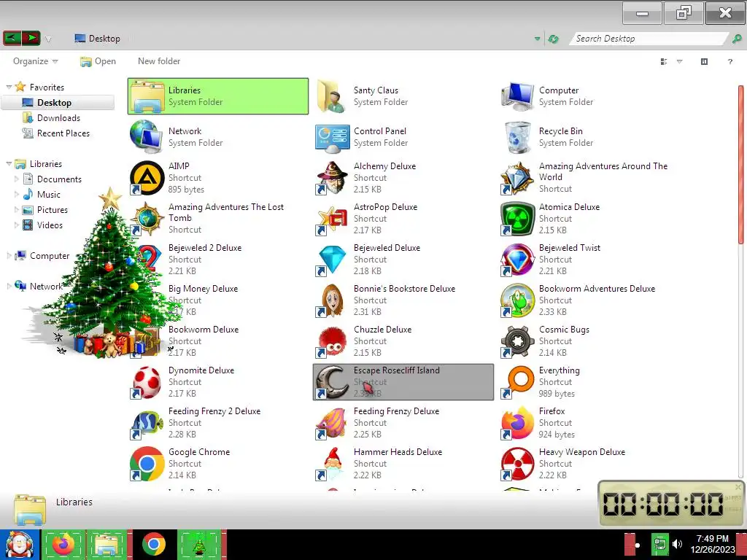Open recent locations dropdown beside navigation arrows
This screenshot has height=560, width=747.
pyautogui.click(x=48, y=39)
